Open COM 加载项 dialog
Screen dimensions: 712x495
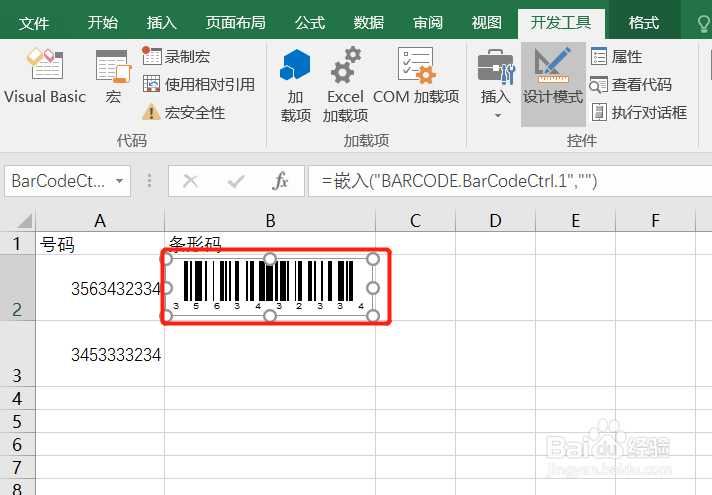point(416,76)
